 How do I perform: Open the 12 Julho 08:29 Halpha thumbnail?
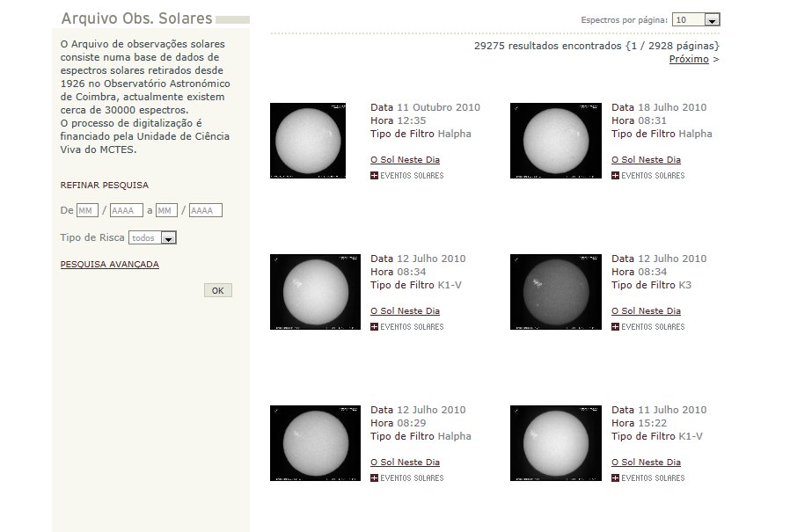[315, 443]
